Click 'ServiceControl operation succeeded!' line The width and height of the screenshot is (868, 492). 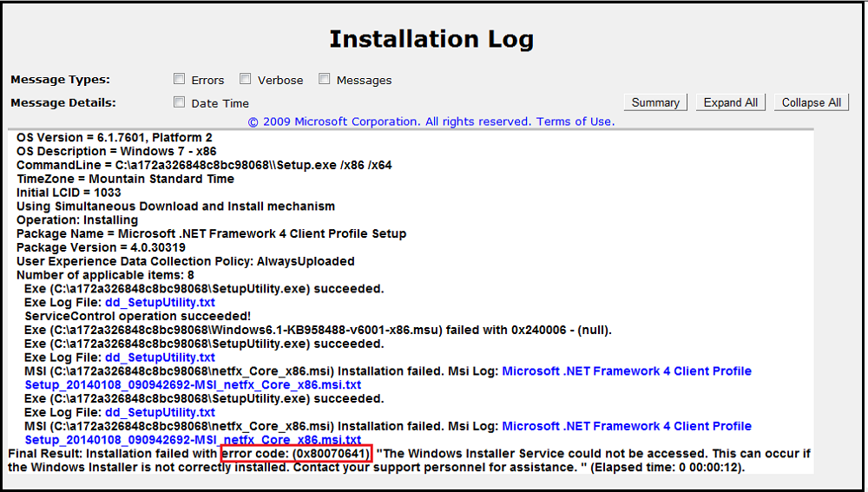(x=137, y=317)
